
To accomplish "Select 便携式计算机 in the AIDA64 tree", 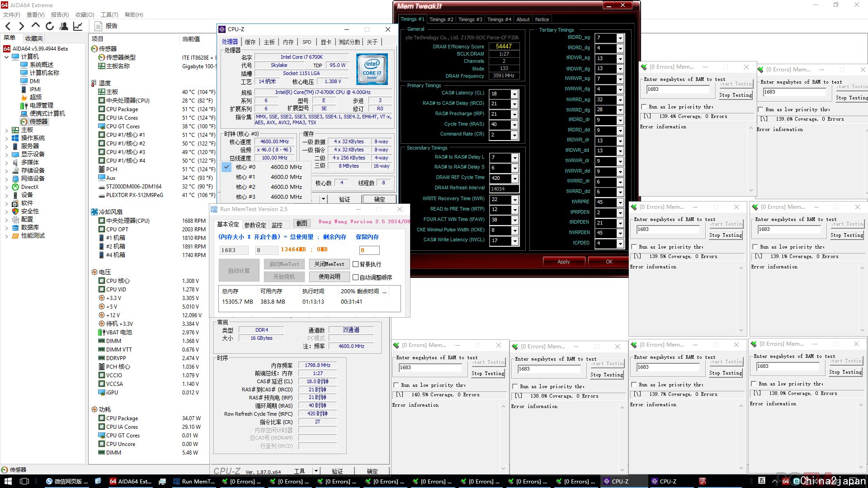I will tap(47, 113).
